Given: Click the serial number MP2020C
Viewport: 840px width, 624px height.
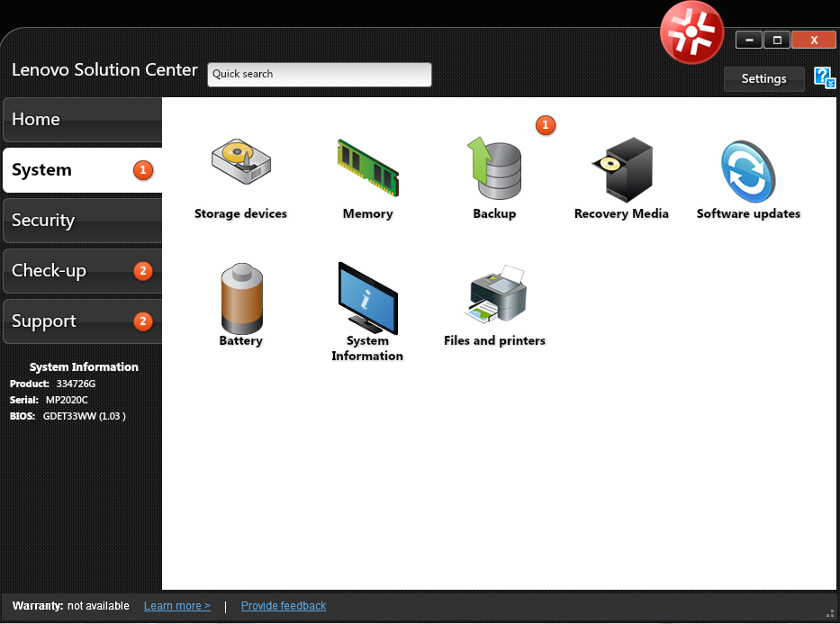Looking at the screenshot, I should coord(67,400).
